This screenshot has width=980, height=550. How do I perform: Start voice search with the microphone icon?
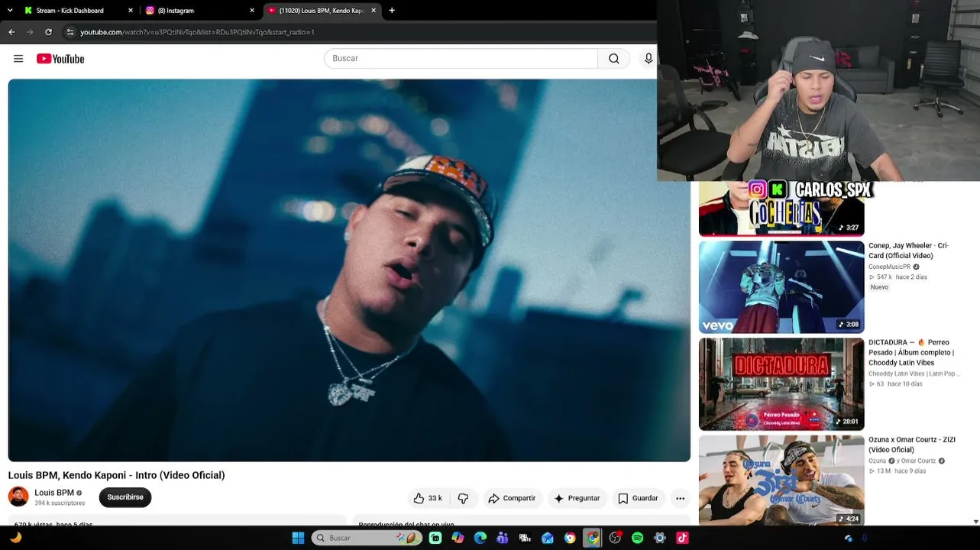[x=648, y=59]
